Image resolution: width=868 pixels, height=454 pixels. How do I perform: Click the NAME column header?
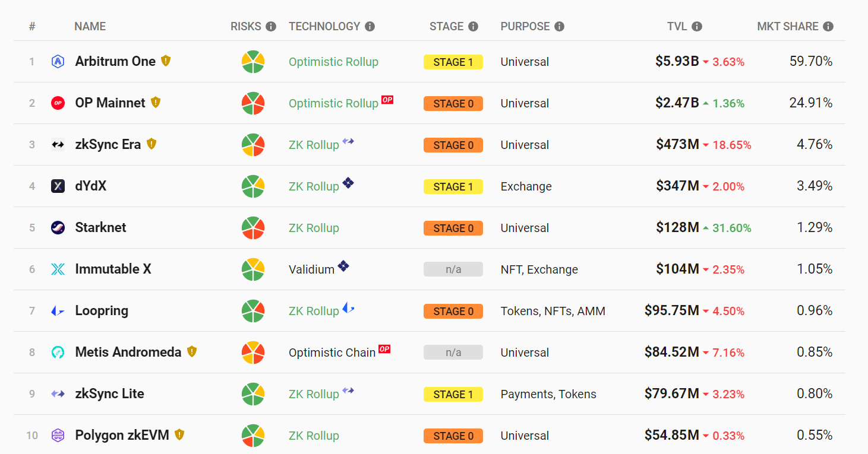tap(90, 27)
